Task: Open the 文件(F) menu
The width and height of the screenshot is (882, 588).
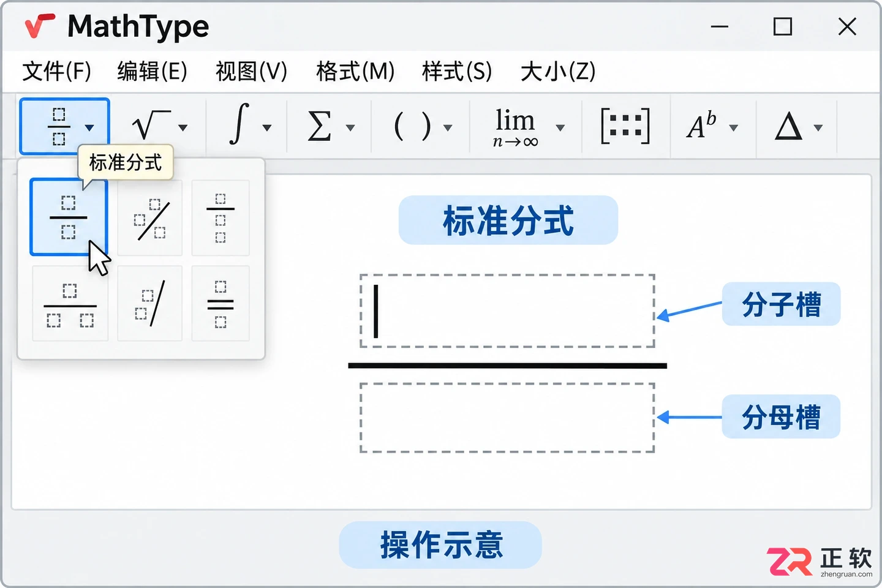Action: click(56, 71)
